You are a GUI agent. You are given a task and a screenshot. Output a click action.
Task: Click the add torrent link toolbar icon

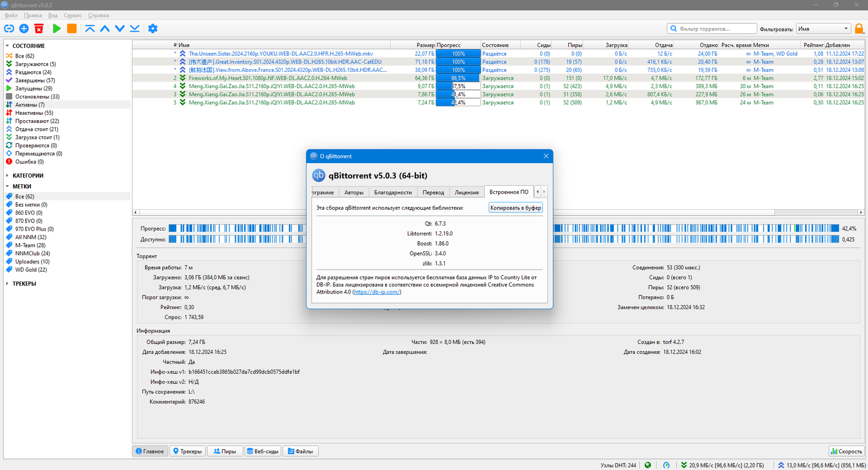9,29
